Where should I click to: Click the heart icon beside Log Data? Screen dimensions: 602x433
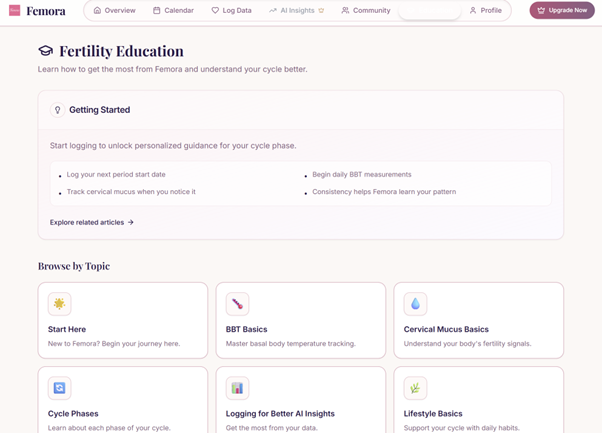click(x=215, y=10)
